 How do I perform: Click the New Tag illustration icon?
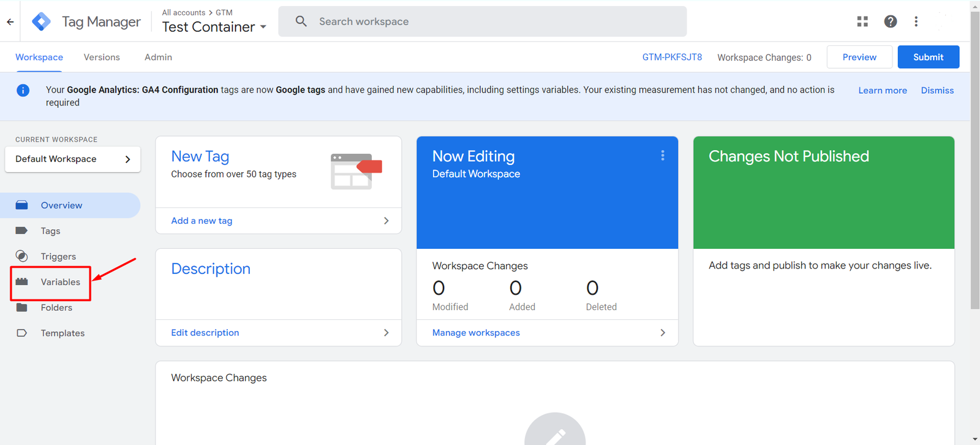click(356, 172)
